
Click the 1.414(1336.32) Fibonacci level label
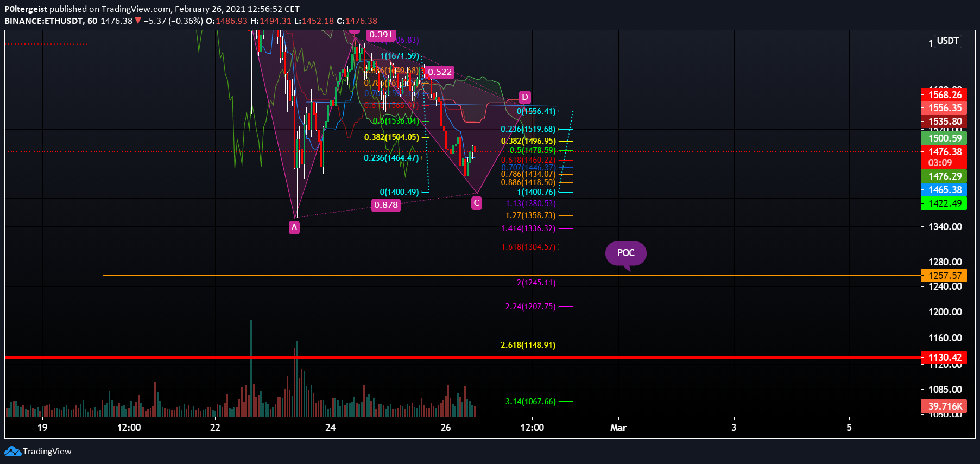528,228
